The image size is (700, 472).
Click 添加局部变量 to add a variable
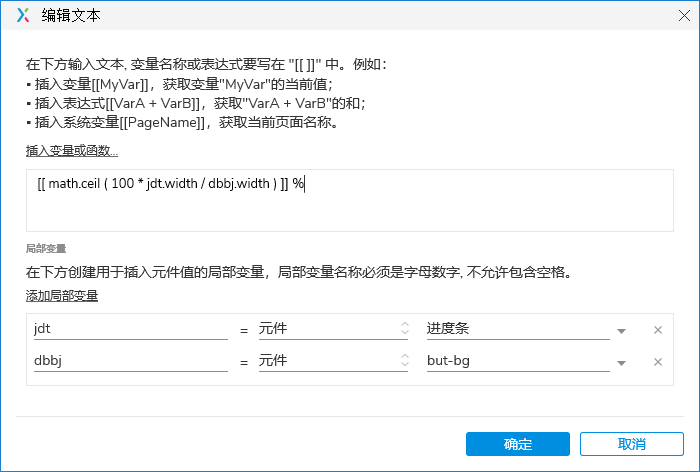point(62,296)
